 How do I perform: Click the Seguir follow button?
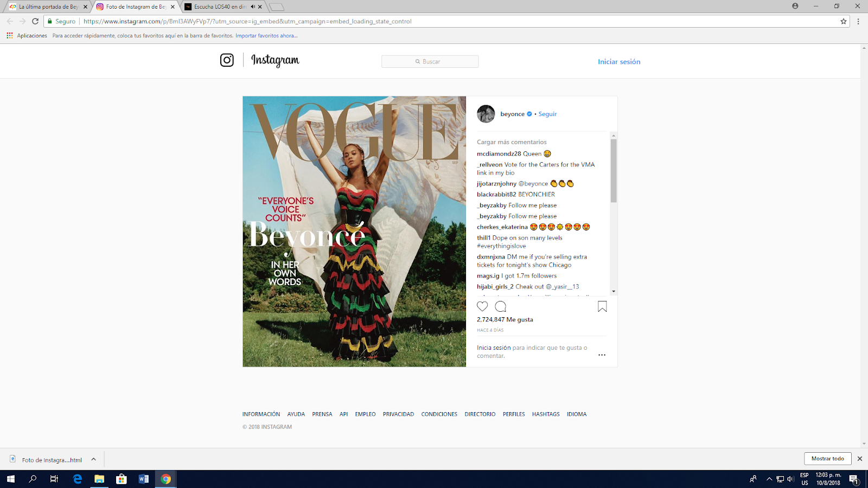click(547, 114)
